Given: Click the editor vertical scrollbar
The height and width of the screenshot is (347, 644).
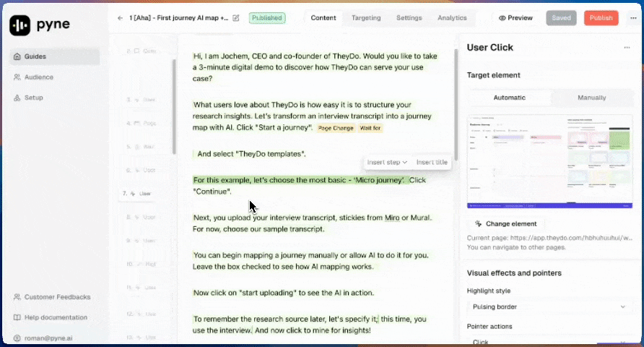Looking at the screenshot, I should tap(456, 105).
